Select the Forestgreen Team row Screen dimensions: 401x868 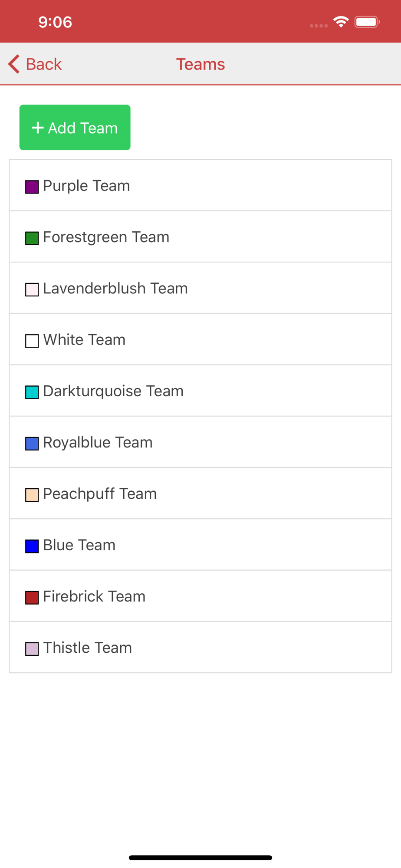pyautogui.click(x=200, y=237)
